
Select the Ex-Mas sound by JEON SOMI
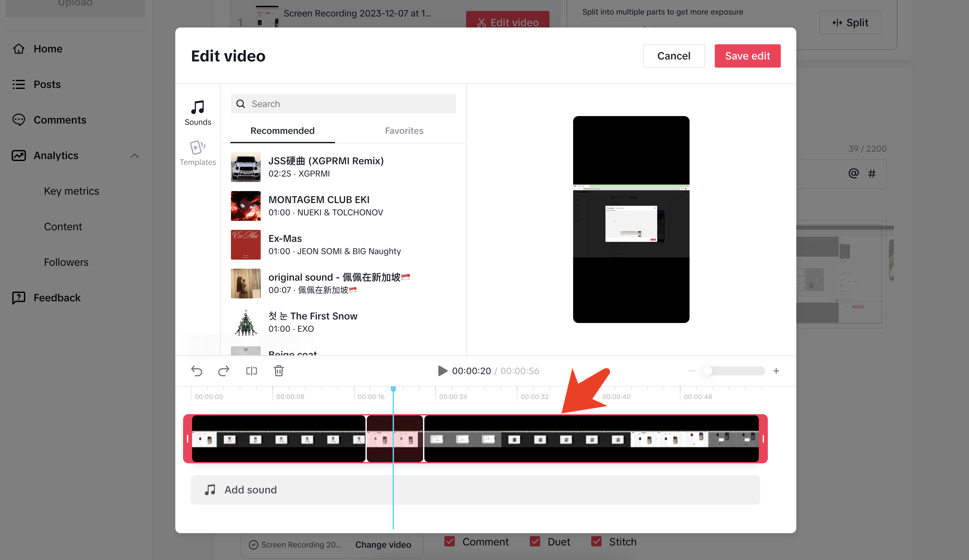[334, 244]
